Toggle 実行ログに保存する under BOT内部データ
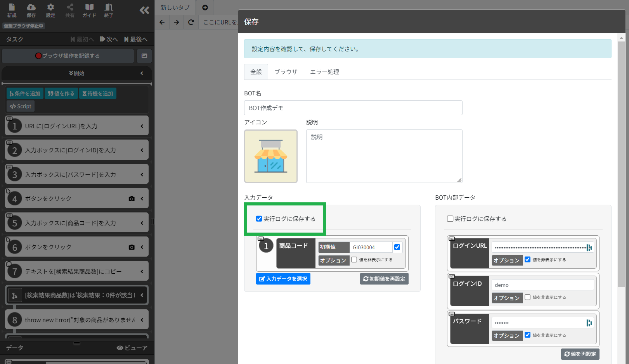 click(450, 219)
